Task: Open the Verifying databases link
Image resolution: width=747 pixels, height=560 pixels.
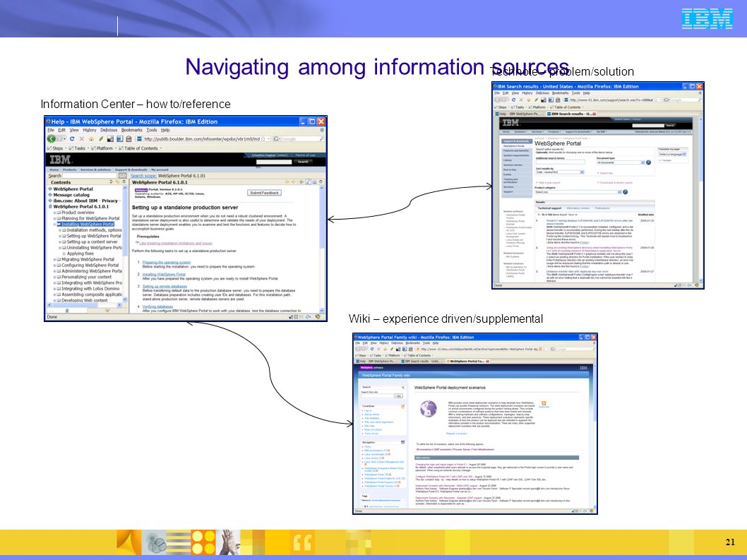Action: (x=157, y=306)
